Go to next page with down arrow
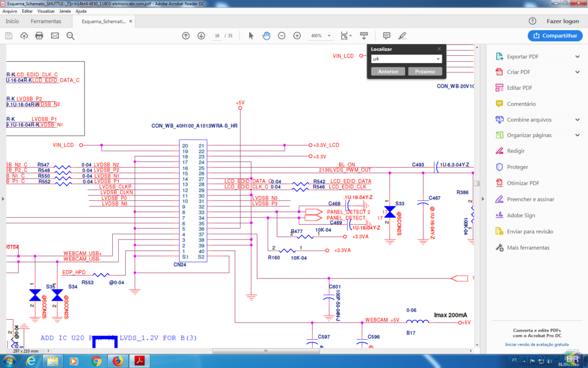Screen dimensions: 588x368 pos(201,36)
